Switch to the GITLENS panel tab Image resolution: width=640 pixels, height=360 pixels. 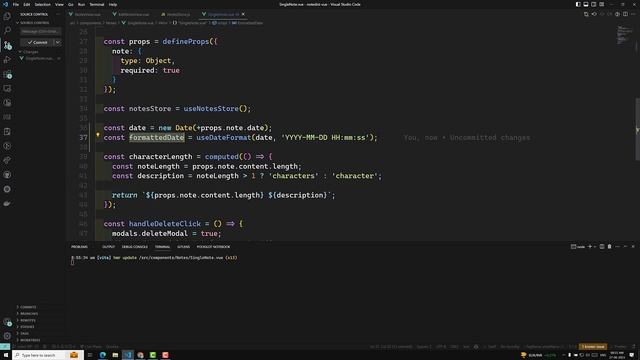tap(183, 247)
